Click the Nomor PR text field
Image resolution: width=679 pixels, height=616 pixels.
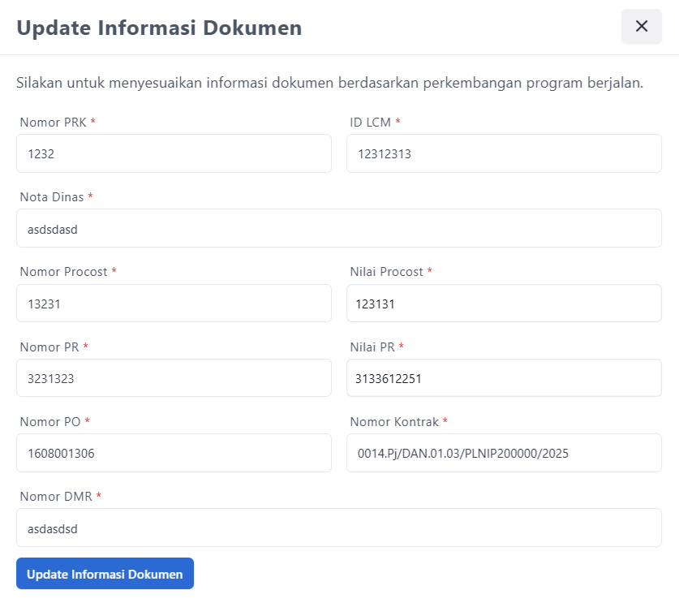(x=174, y=378)
